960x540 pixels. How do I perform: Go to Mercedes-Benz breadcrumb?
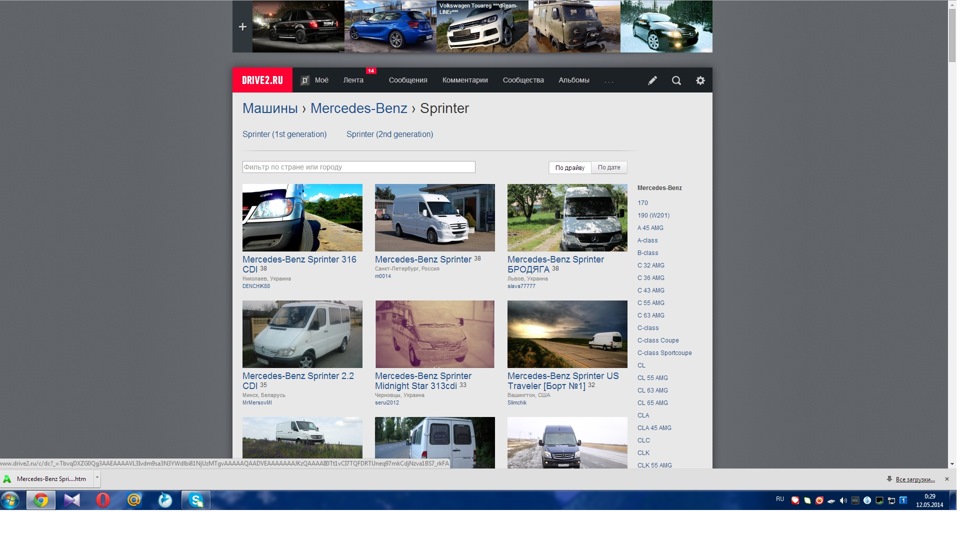point(358,108)
